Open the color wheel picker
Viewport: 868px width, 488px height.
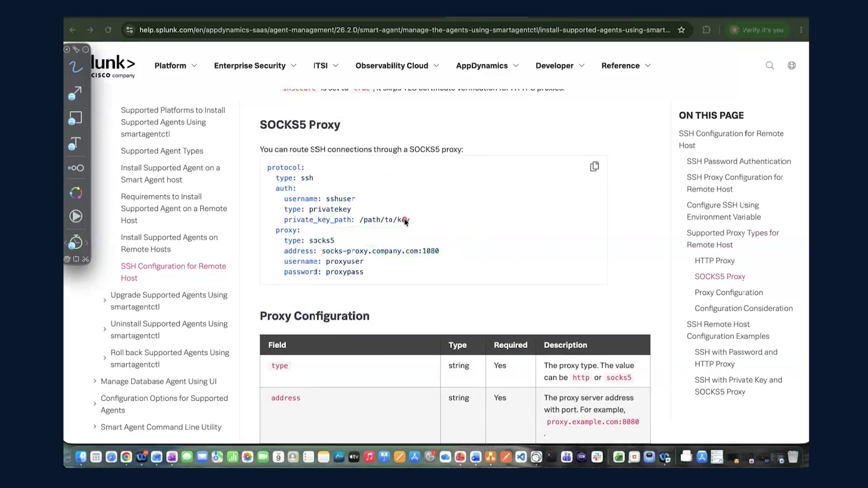pos(75,193)
